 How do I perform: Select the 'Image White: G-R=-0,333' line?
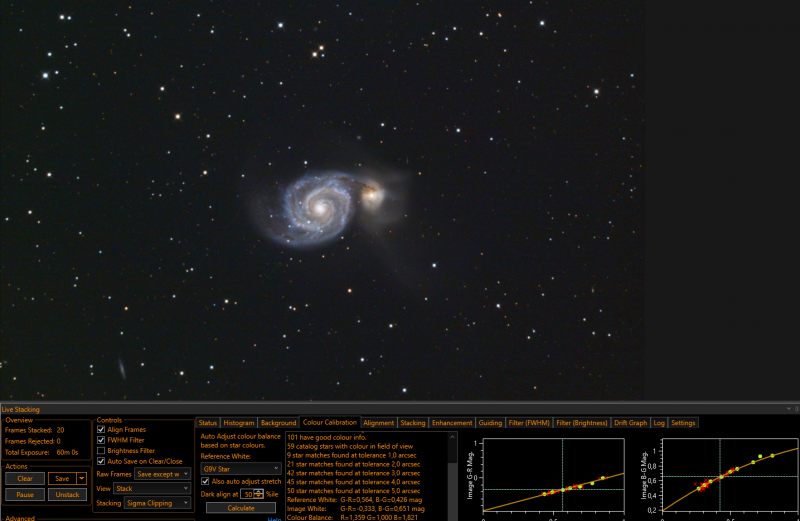point(356,508)
